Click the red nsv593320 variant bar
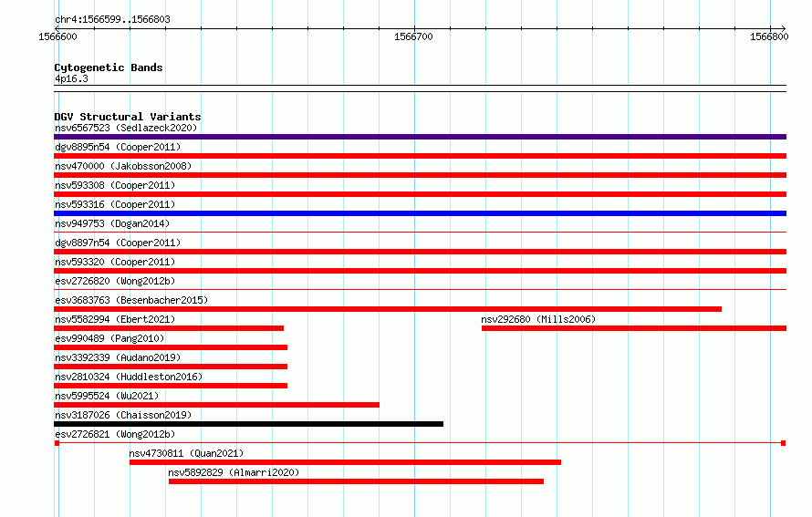Image resolution: width=812 pixels, height=517 pixels. [420, 271]
